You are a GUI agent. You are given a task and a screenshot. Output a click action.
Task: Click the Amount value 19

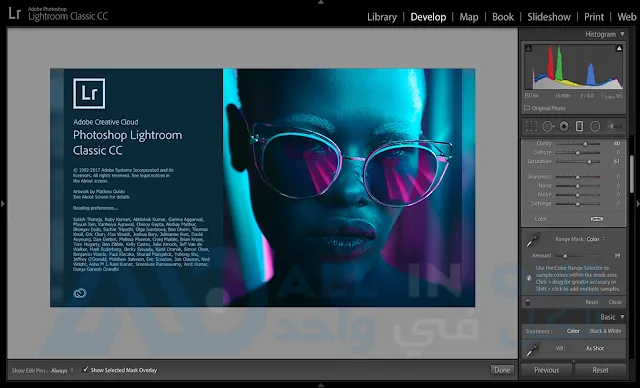coord(618,255)
